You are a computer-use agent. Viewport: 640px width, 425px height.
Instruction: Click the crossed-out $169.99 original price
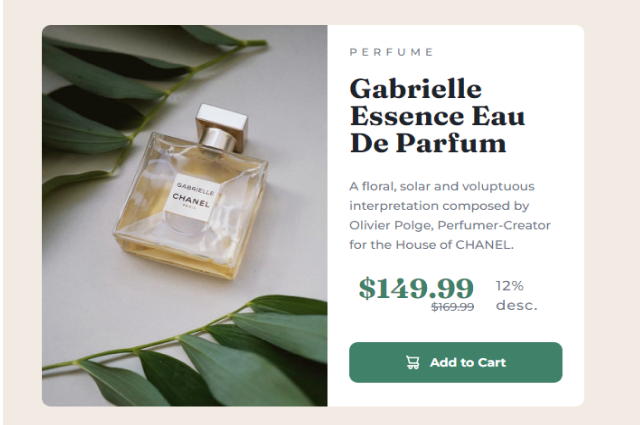click(453, 307)
